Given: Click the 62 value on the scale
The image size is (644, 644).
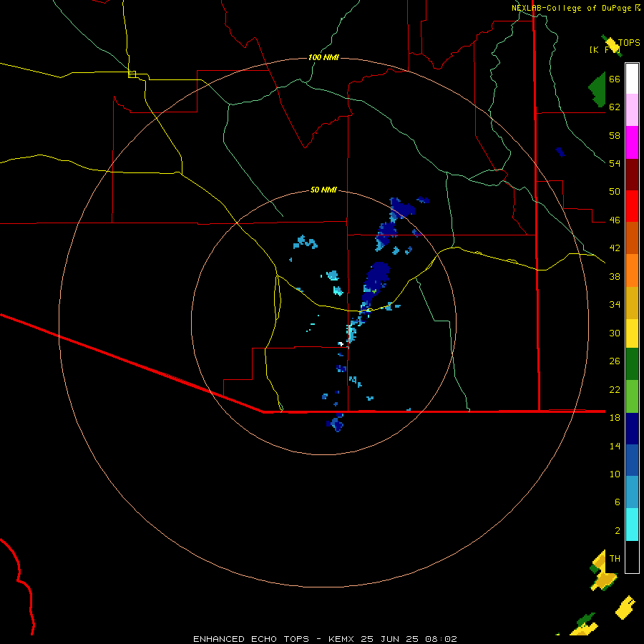Looking at the screenshot, I should point(615,107).
